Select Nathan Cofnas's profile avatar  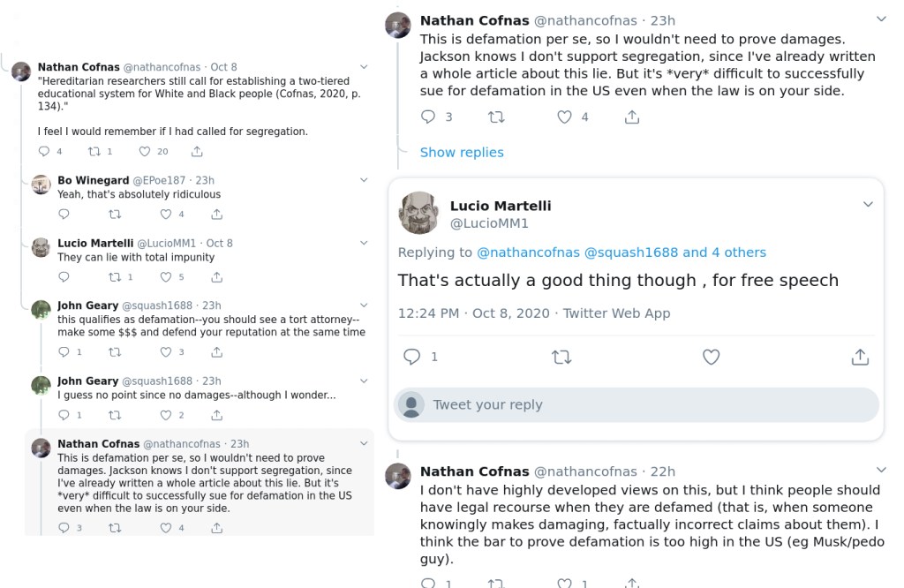(397, 25)
